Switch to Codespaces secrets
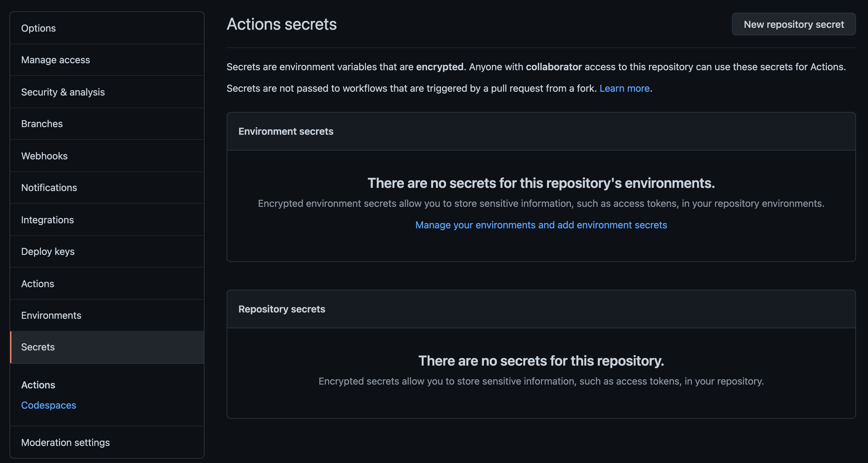868x463 pixels. (x=48, y=405)
